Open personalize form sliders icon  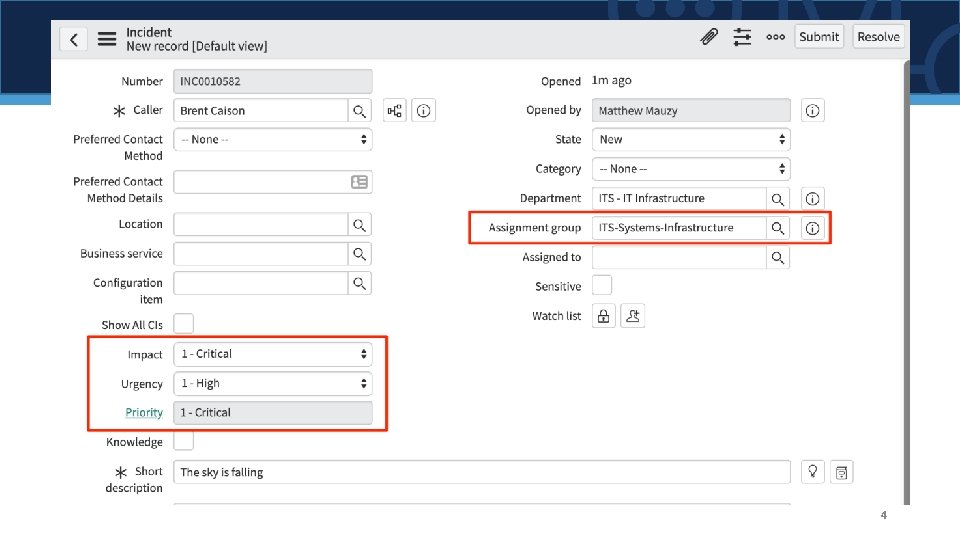(742, 37)
